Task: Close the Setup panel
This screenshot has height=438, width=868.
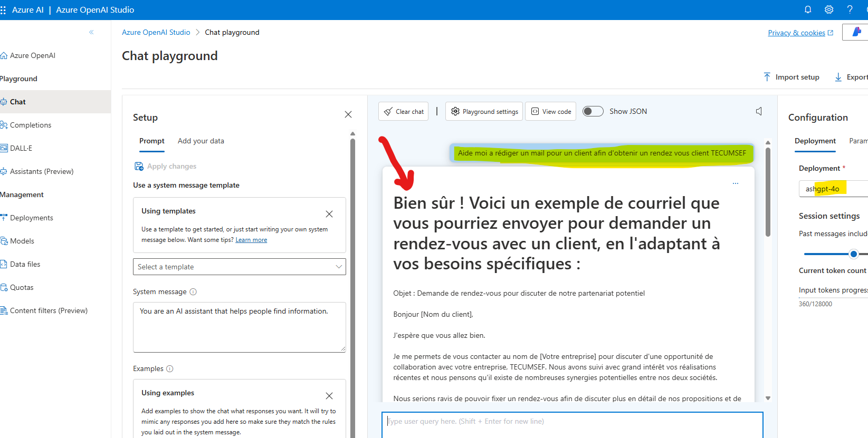Action: [x=348, y=114]
